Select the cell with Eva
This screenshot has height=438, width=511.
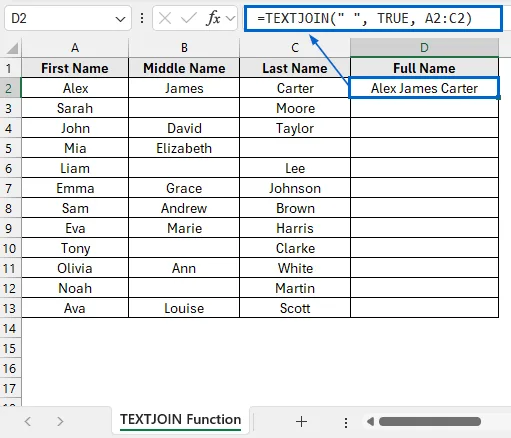(75, 228)
